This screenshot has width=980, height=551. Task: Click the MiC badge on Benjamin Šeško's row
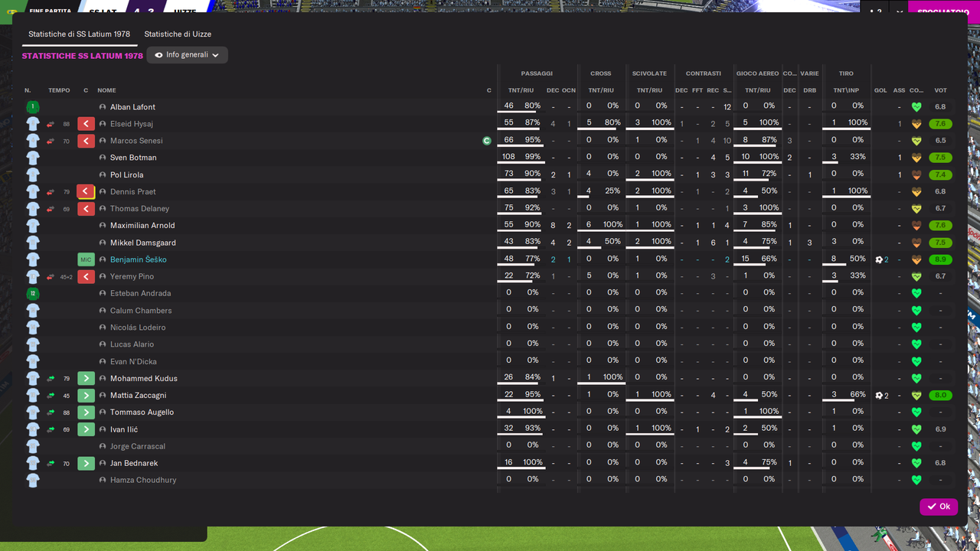click(x=86, y=259)
